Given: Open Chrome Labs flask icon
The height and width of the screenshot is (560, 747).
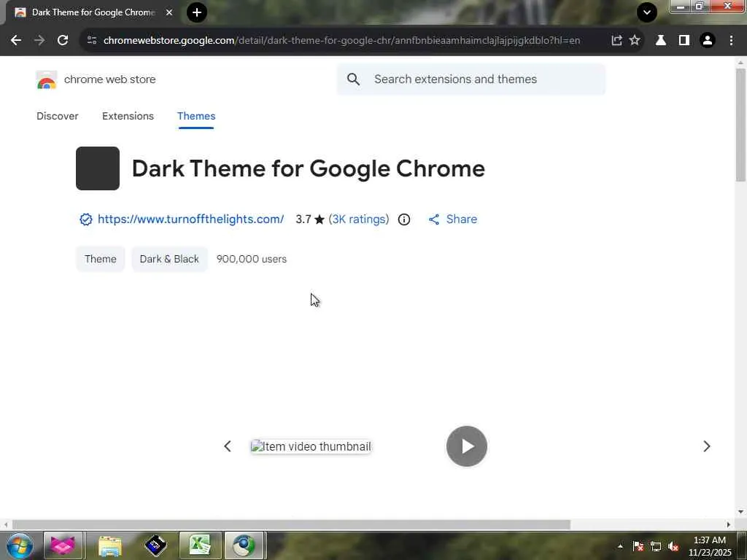Looking at the screenshot, I should click(661, 40).
